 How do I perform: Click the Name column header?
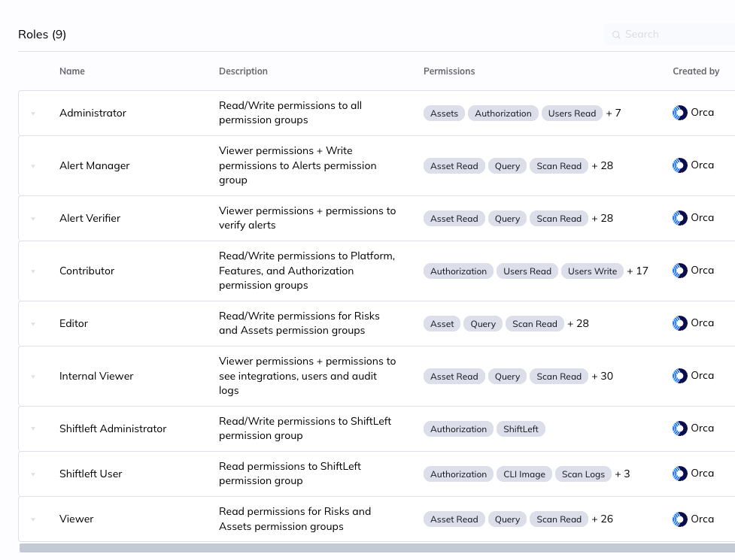coord(72,71)
